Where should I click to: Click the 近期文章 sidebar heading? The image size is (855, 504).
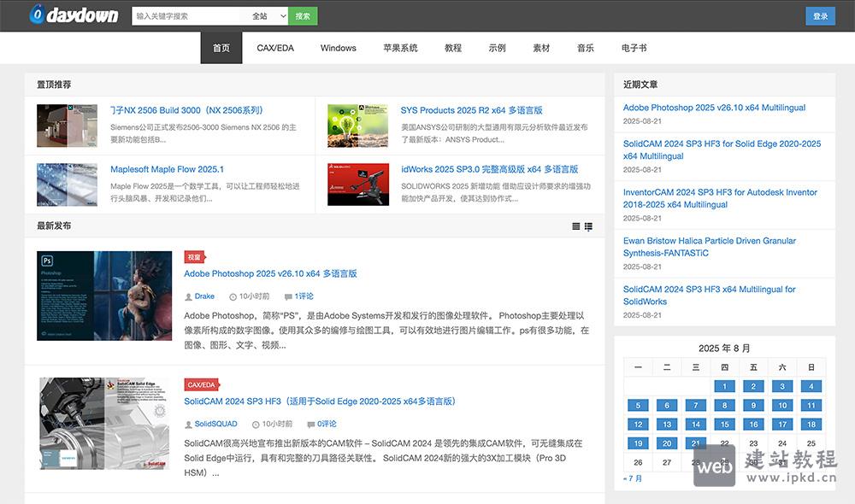click(640, 85)
